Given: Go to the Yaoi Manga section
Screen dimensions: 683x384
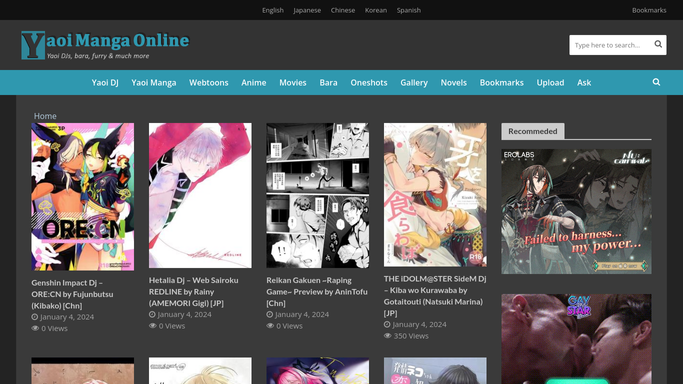Looking at the screenshot, I should (154, 82).
